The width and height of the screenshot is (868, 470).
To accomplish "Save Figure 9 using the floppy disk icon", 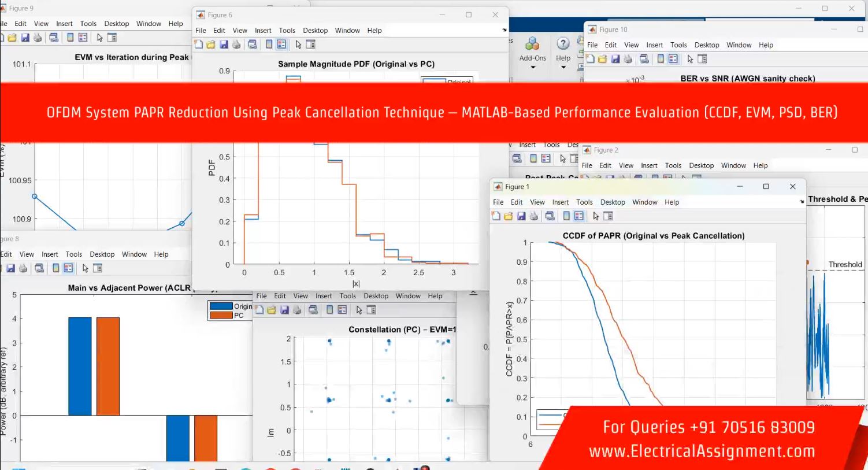I will 25,38.
